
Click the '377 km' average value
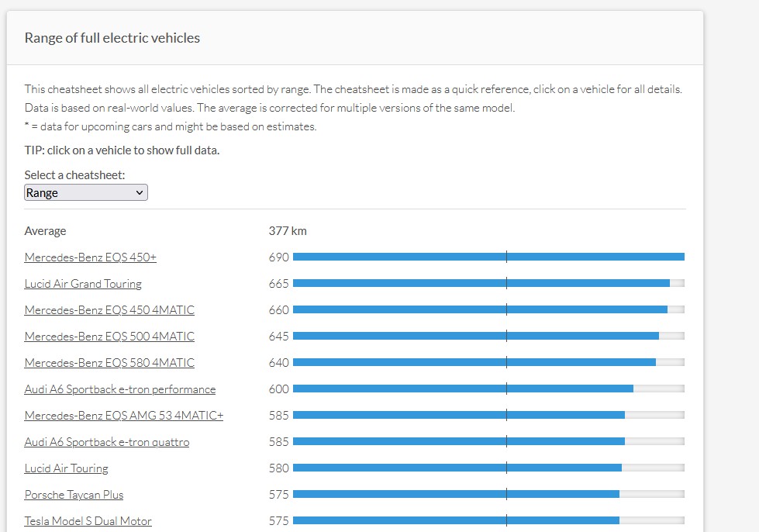click(x=288, y=231)
